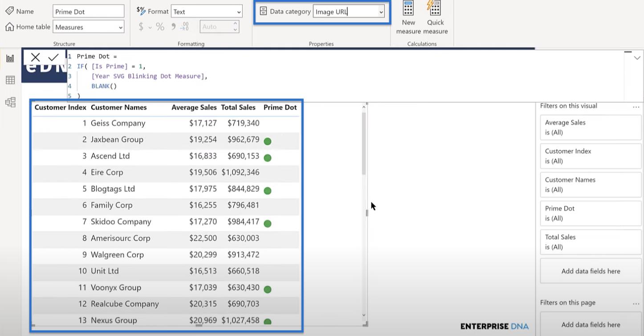The height and width of the screenshot is (336, 644).
Task: Sort by the Average Sales column header
Action: coord(194,107)
